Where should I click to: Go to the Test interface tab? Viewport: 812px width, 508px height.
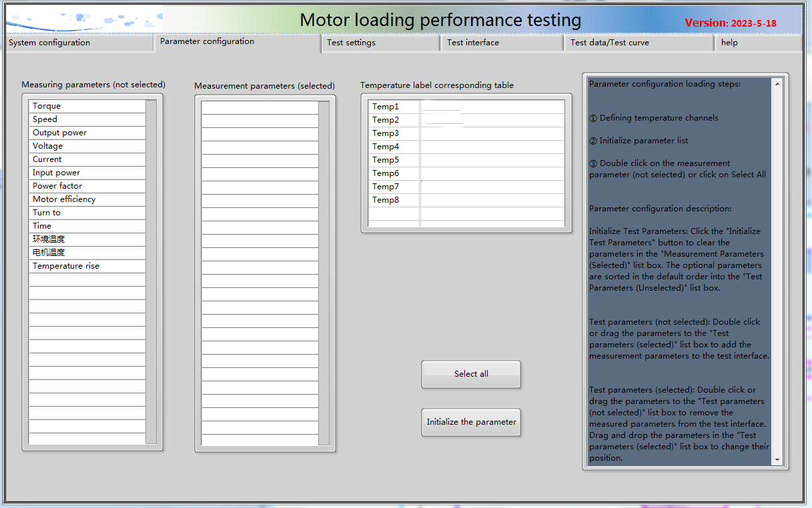point(473,43)
